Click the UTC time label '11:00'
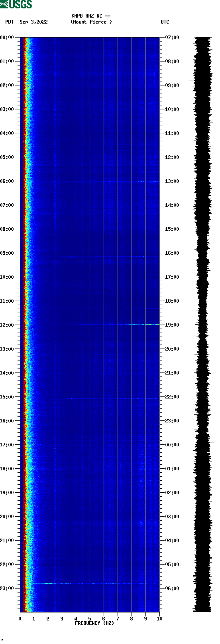 pyautogui.click(x=172, y=133)
